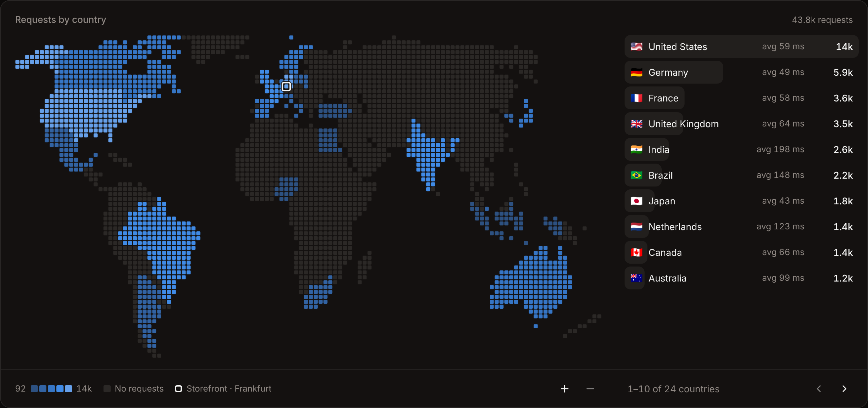Click the France country name
Screen dimensions: 868x408
(663, 98)
